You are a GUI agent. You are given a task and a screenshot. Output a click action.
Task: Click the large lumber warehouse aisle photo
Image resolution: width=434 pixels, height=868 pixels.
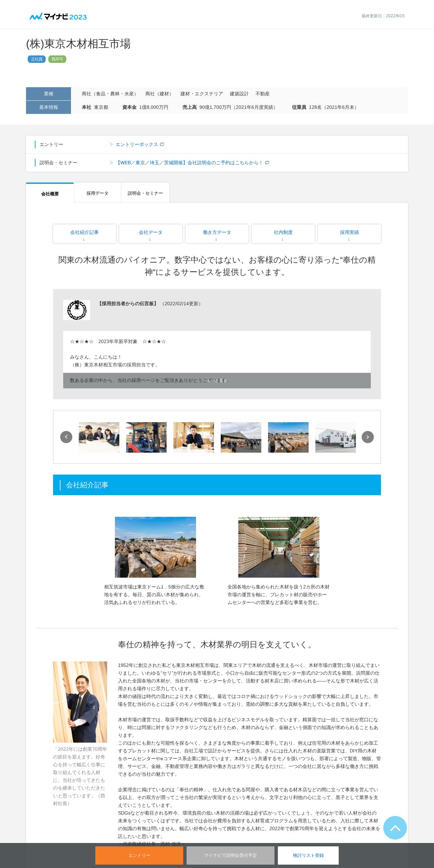coord(279,547)
